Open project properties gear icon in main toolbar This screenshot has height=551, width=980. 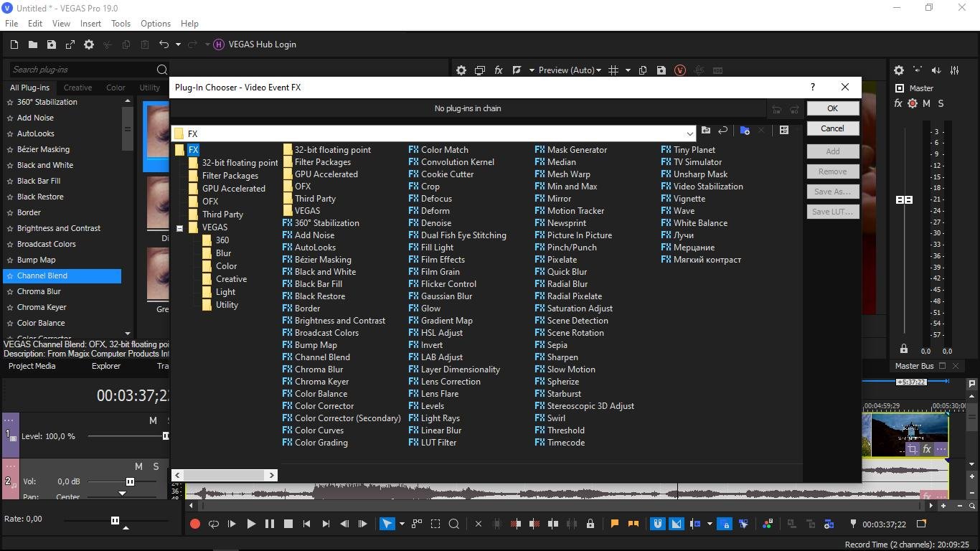(x=89, y=44)
